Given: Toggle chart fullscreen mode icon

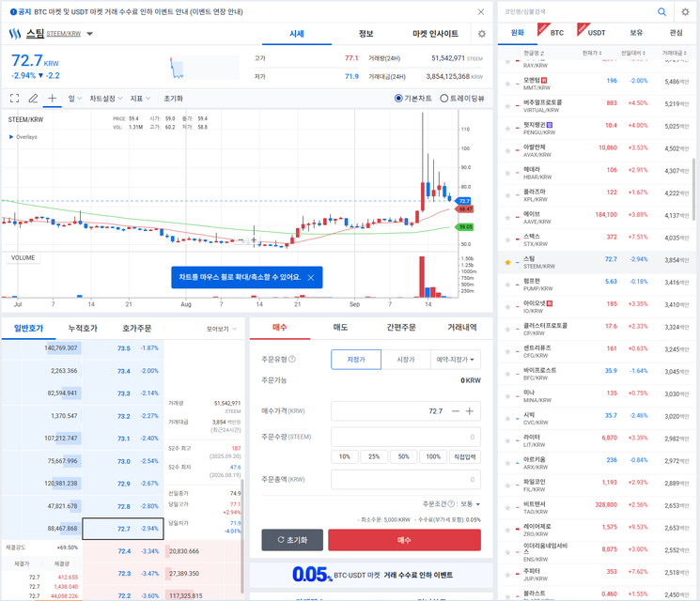Looking at the screenshot, I should pos(15,99).
